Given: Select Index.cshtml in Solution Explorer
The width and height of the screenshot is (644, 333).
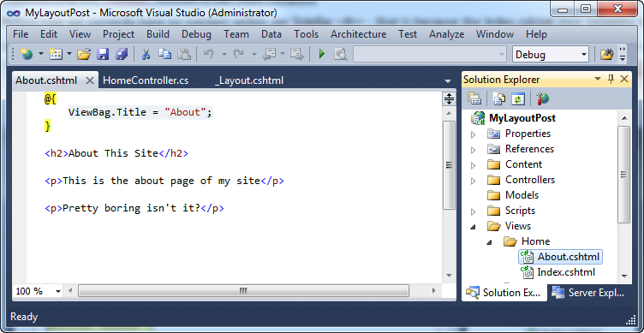Looking at the screenshot, I should click(566, 272).
